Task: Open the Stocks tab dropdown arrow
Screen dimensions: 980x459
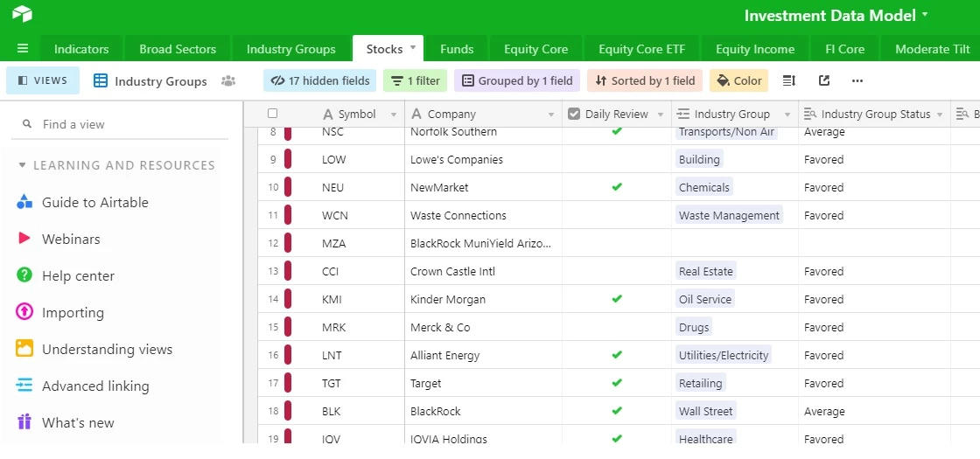Action: click(413, 47)
